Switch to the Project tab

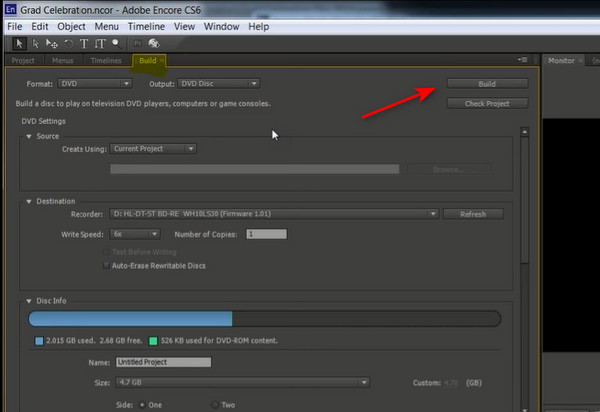pyautogui.click(x=23, y=60)
